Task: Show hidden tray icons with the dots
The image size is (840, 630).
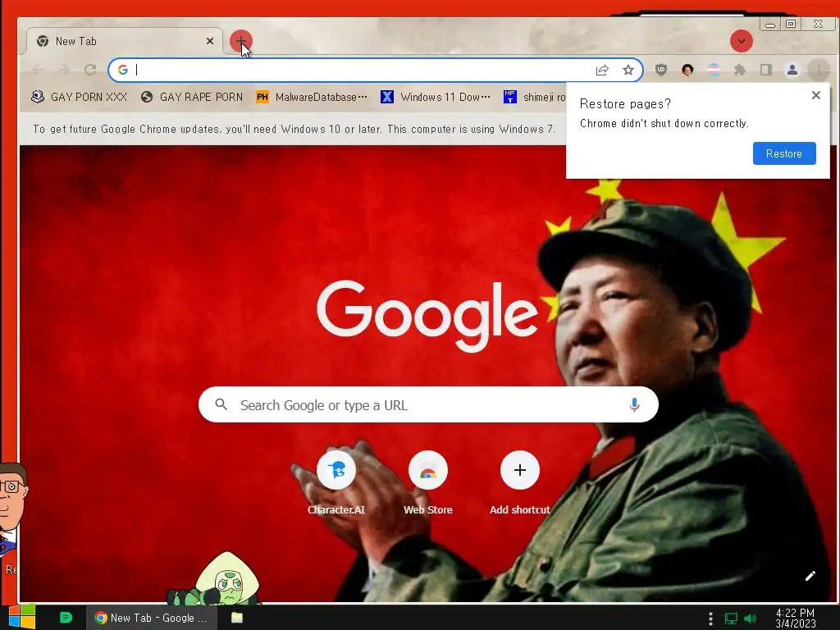Action: [710, 619]
